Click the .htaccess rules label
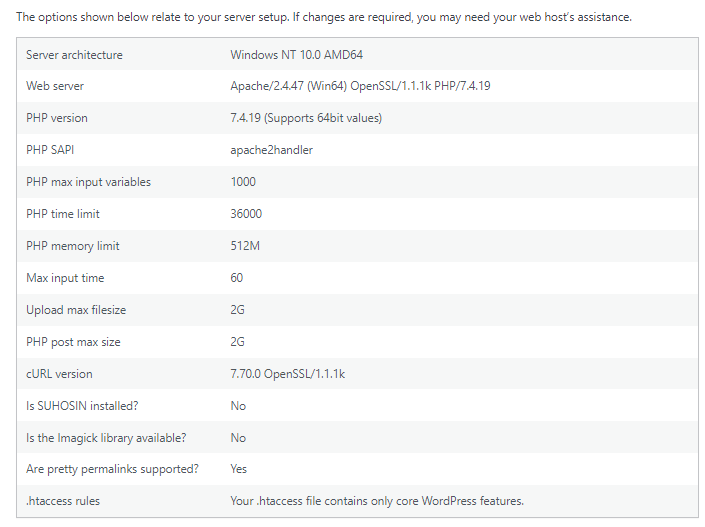The width and height of the screenshot is (705, 527). click(x=63, y=501)
